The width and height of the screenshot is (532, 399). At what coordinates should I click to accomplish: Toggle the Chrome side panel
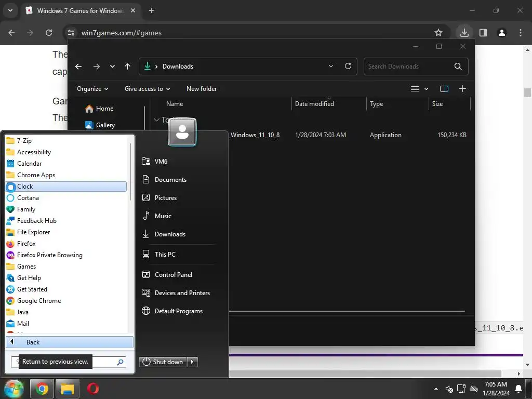point(483,33)
